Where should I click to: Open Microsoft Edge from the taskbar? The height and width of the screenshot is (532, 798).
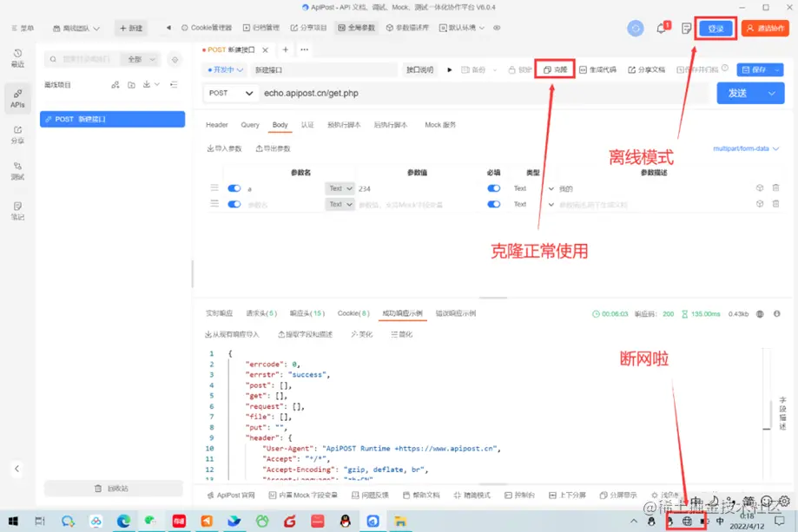[x=123, y=522]
